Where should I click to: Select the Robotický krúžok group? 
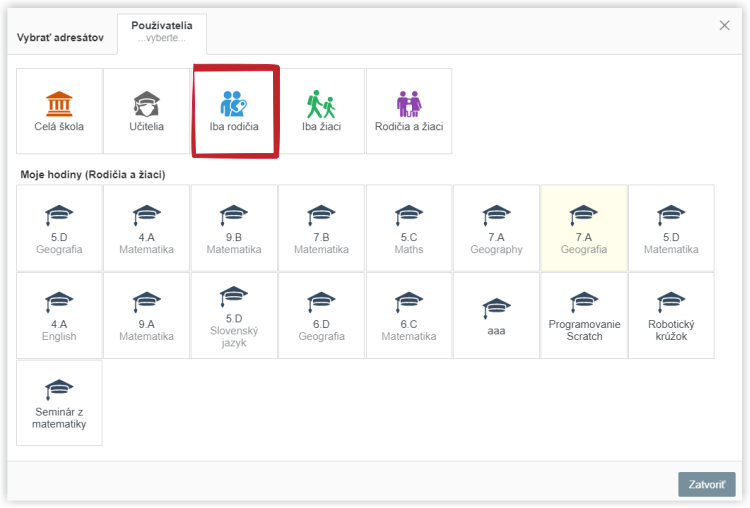pyautogui.click(x=671, y=315)
